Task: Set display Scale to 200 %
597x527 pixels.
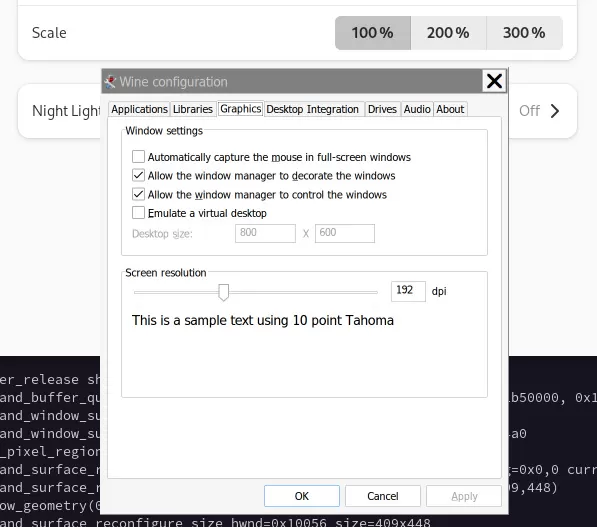Action: pyautogui.click(x=449, y=33)
